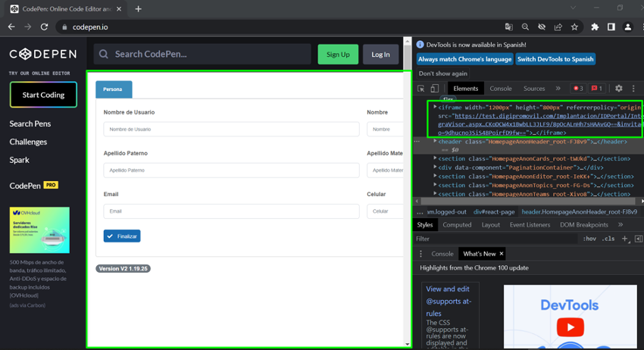Click the red error count badge

pos(577,89)
